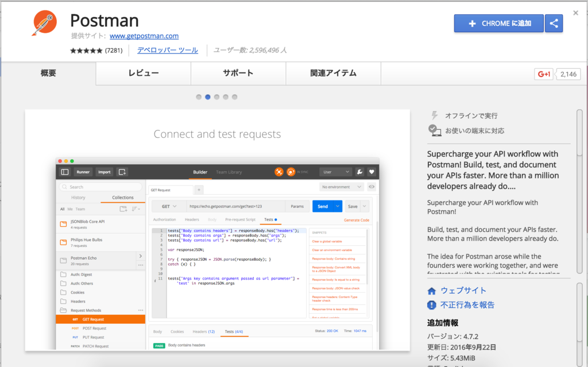
Task: Add Postman with CHROME に追加 button
Action: point(499,24)
